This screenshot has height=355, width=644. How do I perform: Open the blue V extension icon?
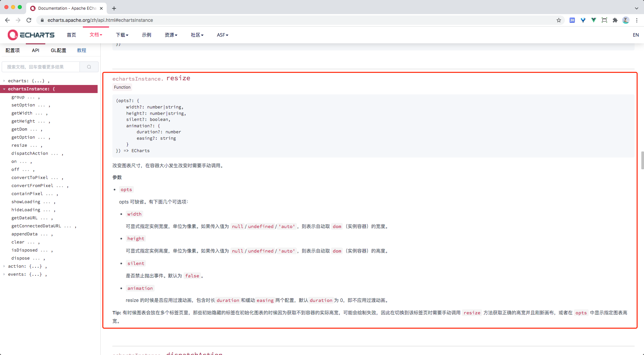click(583, 20)
